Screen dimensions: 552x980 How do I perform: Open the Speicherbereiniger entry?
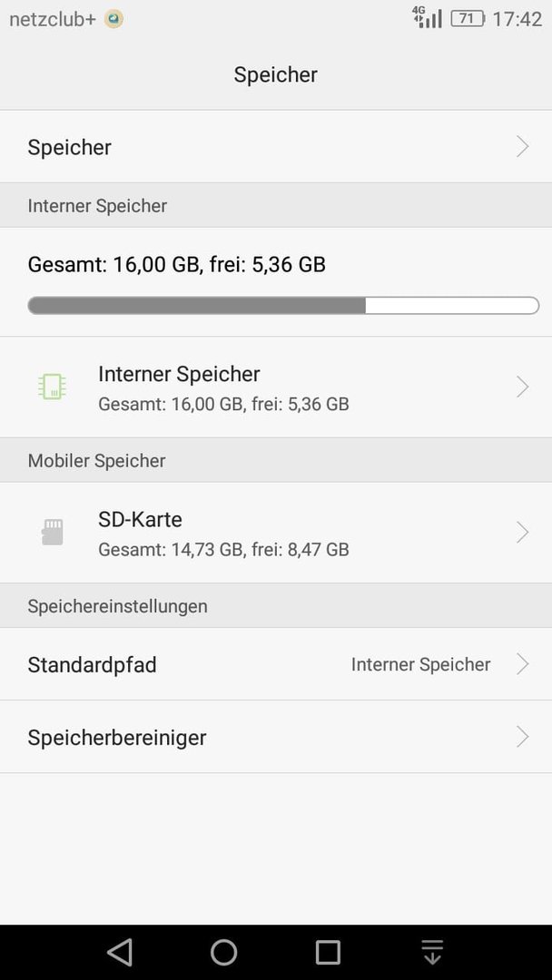point(276,737)
